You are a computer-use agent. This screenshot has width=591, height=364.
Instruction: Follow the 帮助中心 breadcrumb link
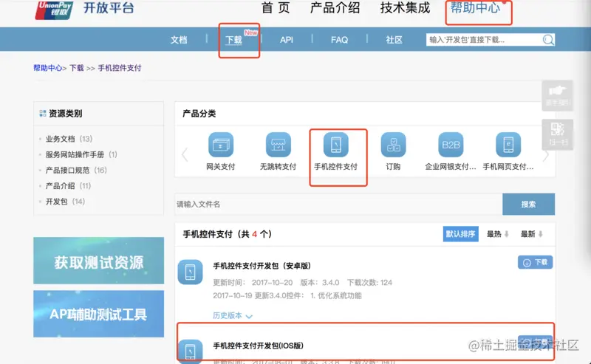click(47, 68)
